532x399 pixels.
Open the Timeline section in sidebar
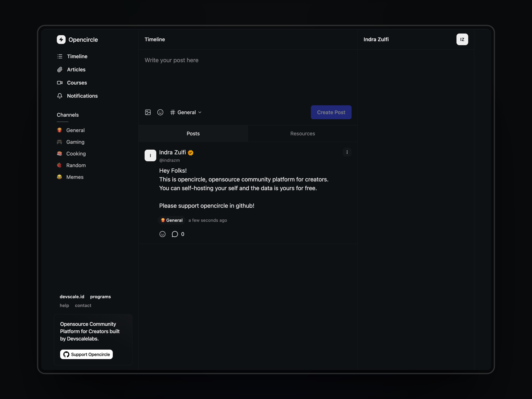point(78,56)
